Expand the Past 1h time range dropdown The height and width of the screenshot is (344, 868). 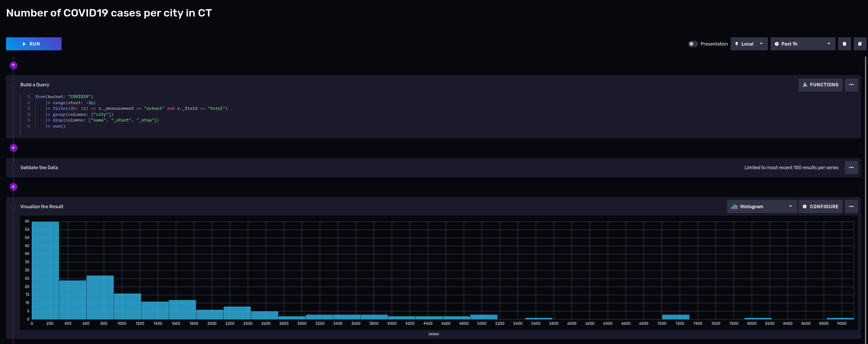click(x=803, y=44)
